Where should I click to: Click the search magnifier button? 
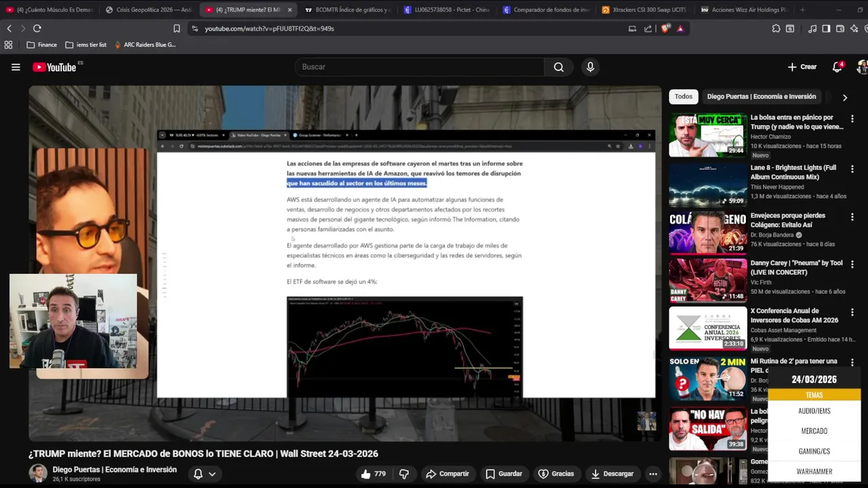click(559, 67)
